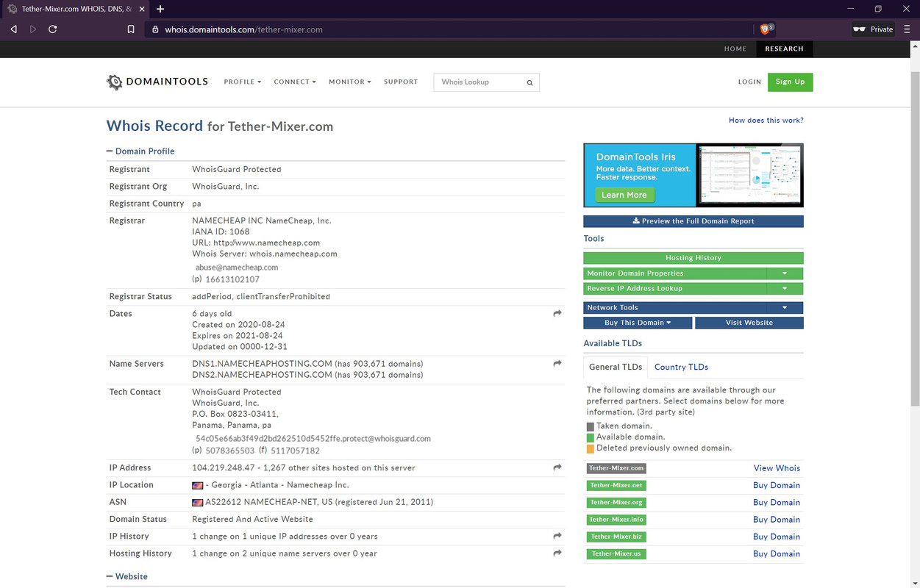Image resolution: width=920 pixels, height=588 pixels.
Task: Open share arrow in IP Address row
Action: [557, 467]
